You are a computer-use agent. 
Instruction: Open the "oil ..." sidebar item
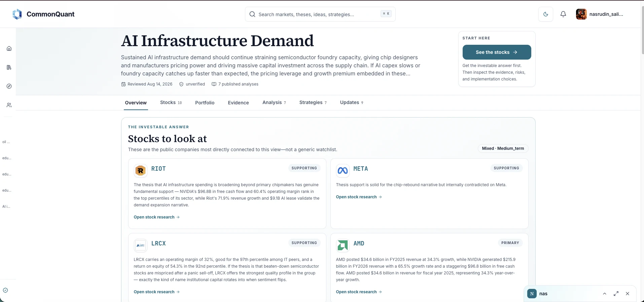click(x=6, y=142)
